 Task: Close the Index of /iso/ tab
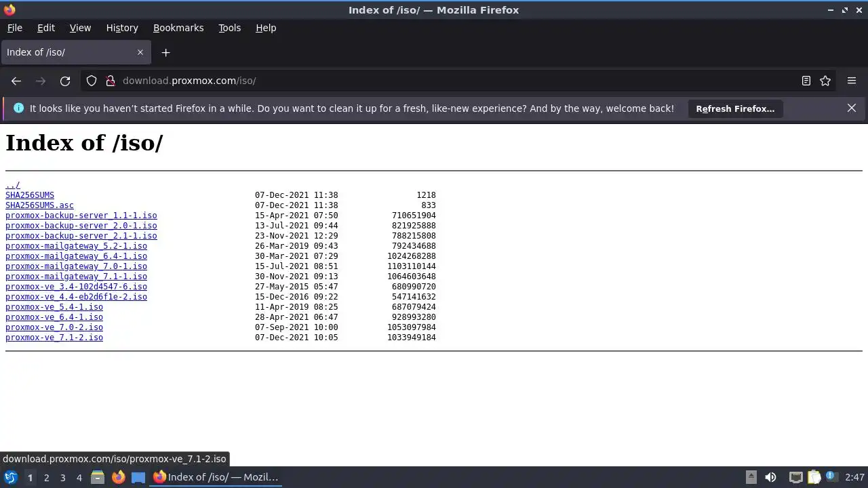[140, 52]
